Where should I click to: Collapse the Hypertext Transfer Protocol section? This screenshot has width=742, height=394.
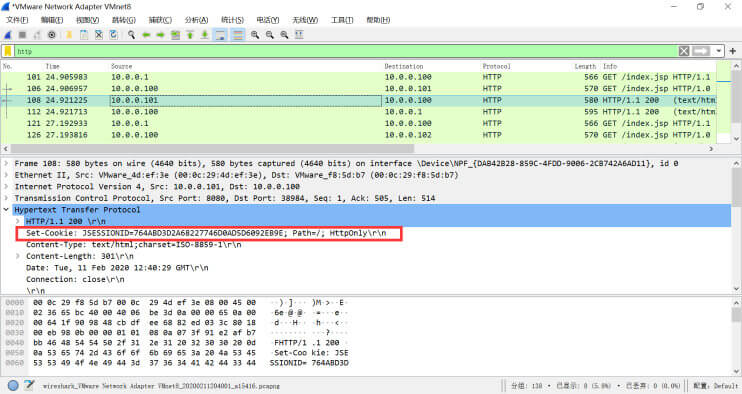[6, 210]
